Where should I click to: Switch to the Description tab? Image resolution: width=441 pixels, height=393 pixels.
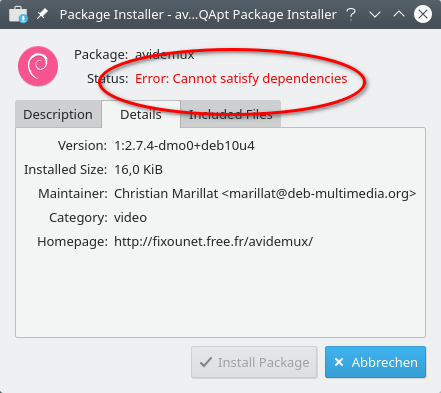pyautogui.click(x=58, y=114)
